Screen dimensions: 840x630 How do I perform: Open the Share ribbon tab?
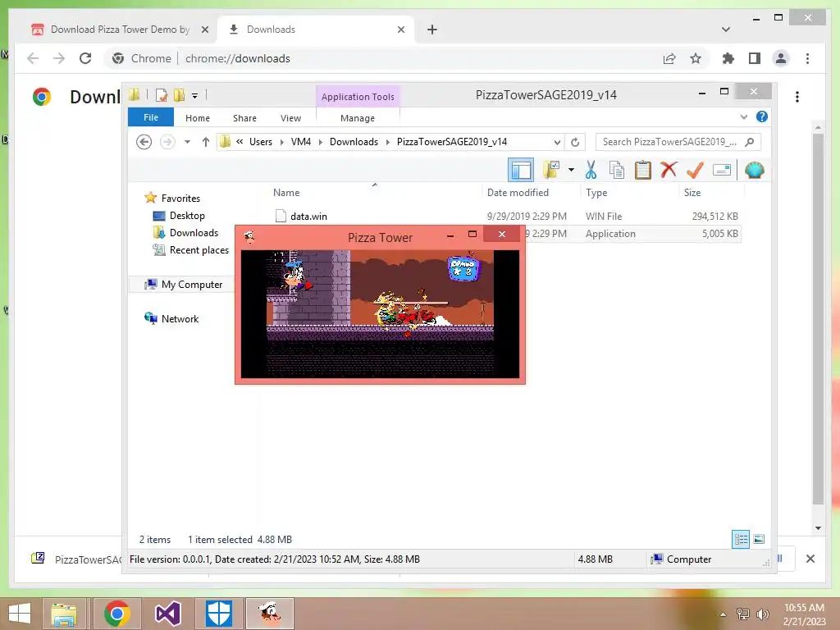244,118
